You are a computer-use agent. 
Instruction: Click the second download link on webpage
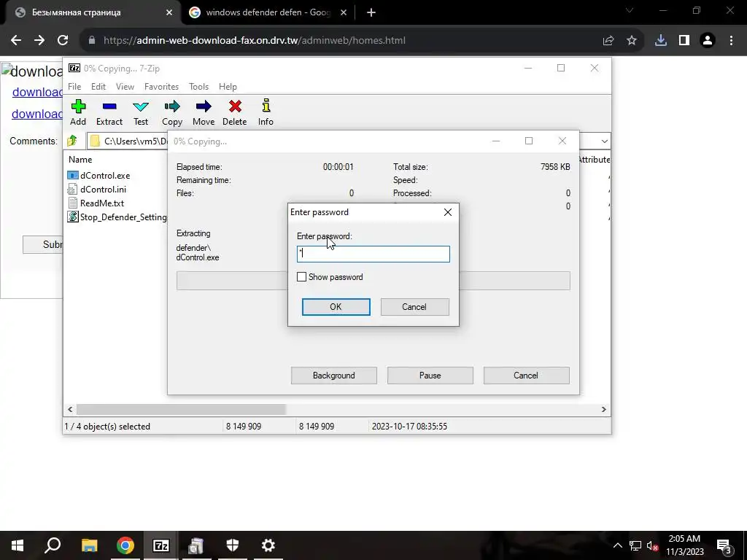[37, 114]
